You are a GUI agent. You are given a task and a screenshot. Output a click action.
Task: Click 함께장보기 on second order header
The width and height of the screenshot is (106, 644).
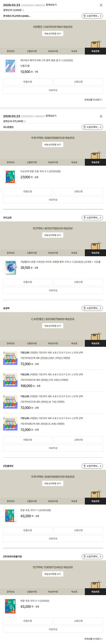click(51, 116)
